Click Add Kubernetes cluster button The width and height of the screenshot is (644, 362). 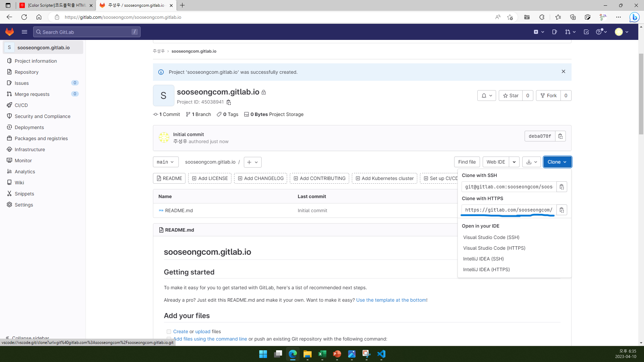click(384, 178)
